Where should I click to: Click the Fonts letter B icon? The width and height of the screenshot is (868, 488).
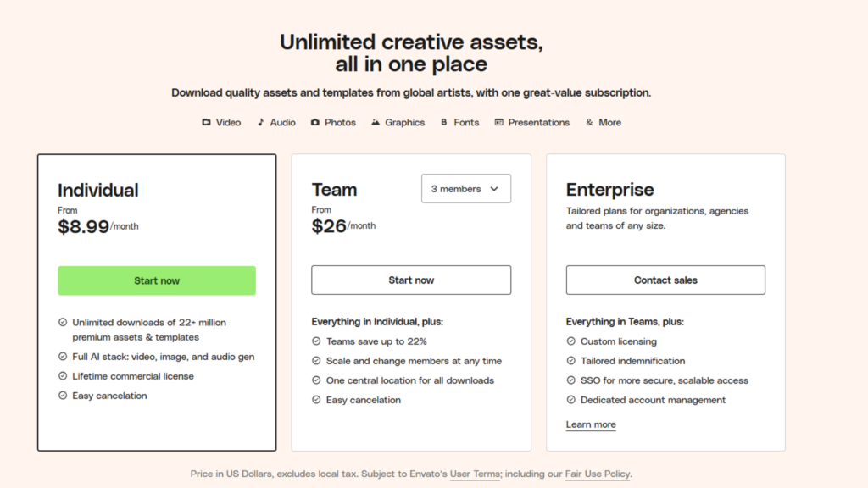click(x=443, y=122)
